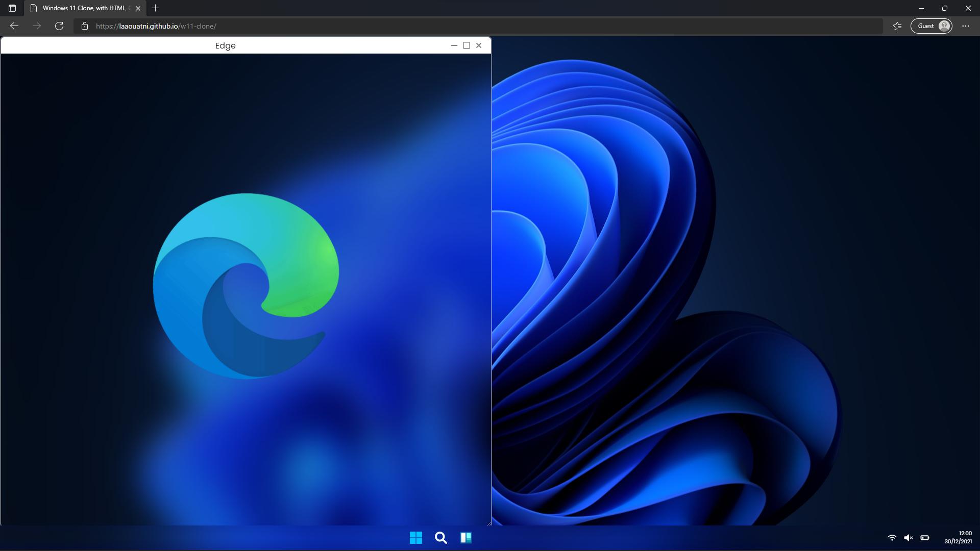Screen dimensions: 980x551
Task: Minimize the Edge clone window
Action: click(454, 45)
